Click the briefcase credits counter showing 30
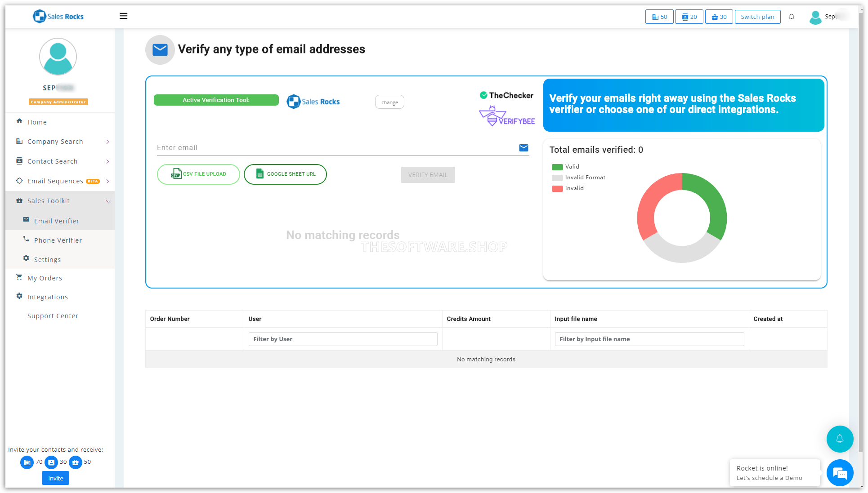This screenshot has height=493, width=868. click(718, 17)
